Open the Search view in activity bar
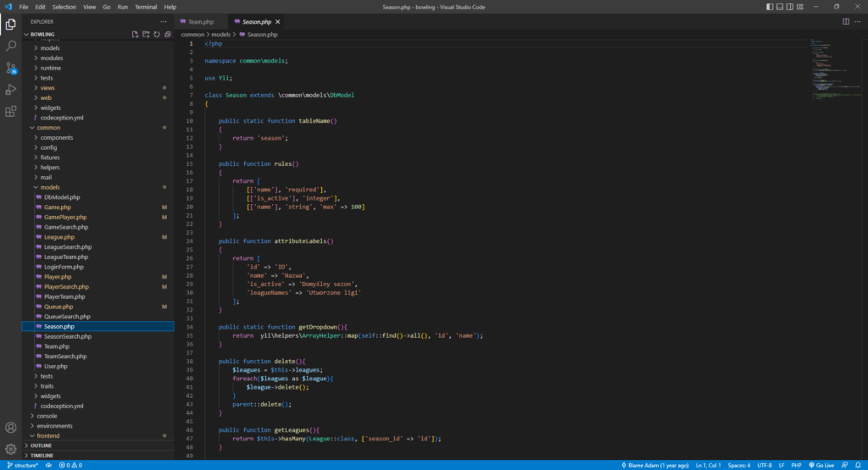This screenshot has width=868, height=470. click(x=10, y=46)
